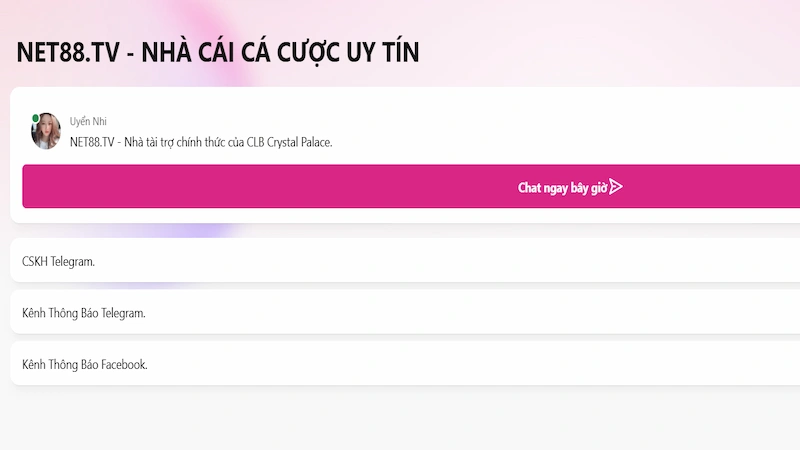Click "NHÀ CÁI CÁ CƯỢC UY TÍN" heading text

pyautogui.click(x=281, y=53)
